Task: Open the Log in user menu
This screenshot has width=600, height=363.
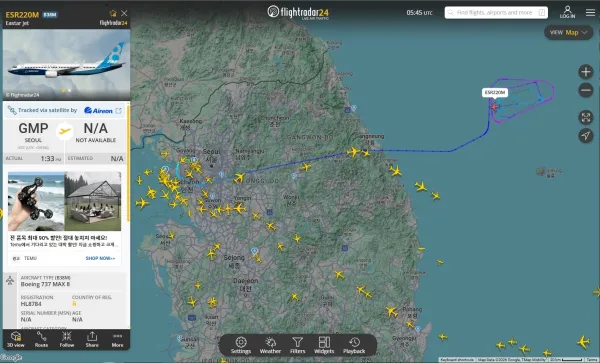Action: [567, 12]
